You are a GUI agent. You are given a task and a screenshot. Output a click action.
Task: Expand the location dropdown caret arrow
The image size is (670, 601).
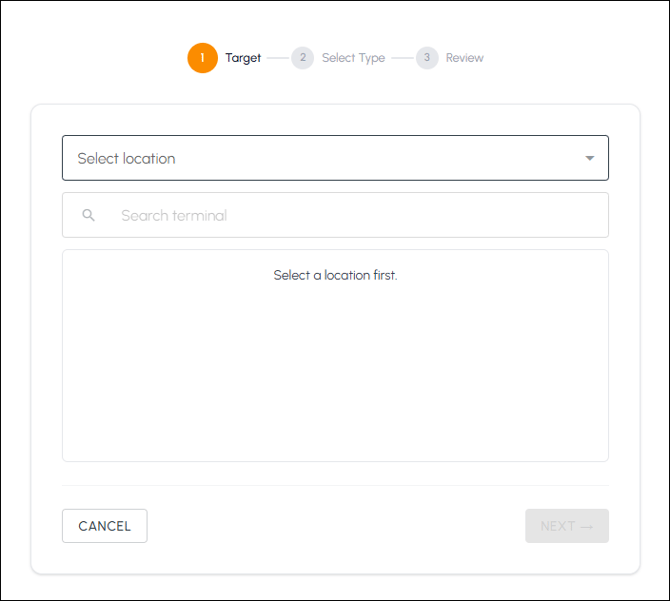pos(590,158)
